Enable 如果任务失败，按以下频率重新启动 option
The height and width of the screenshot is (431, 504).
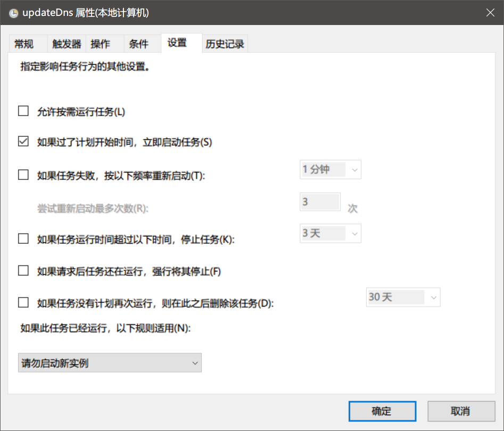[x=23, y=175]
